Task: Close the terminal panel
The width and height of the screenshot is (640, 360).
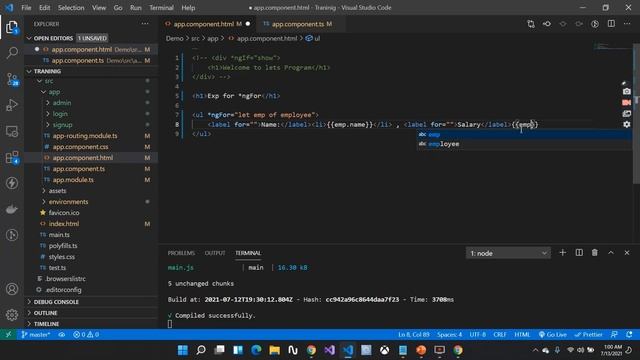Action: 627,253
